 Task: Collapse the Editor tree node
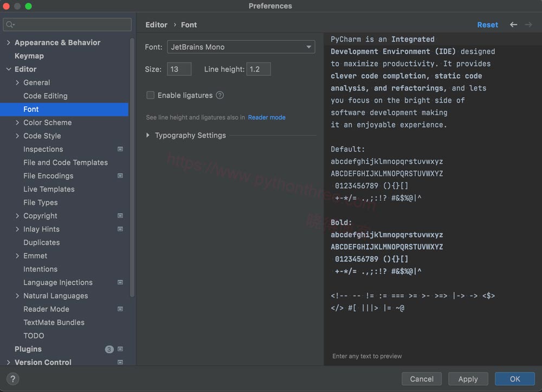point(8,69)
